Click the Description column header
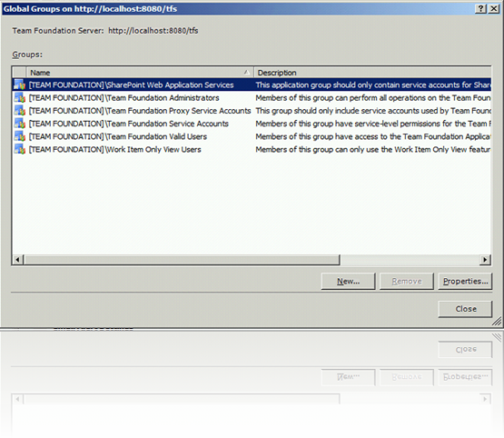This screenshot has width=504, height=438. [x=372, y=73]
